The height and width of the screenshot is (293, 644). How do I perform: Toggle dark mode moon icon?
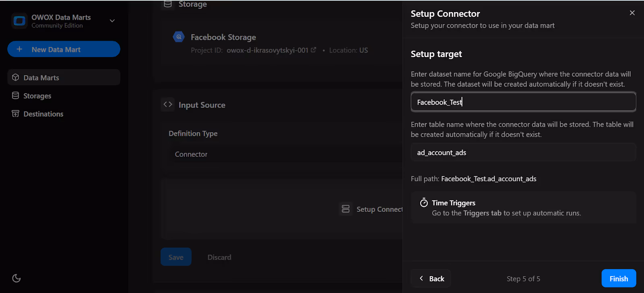pyautogui.click(x=17, y=278)
